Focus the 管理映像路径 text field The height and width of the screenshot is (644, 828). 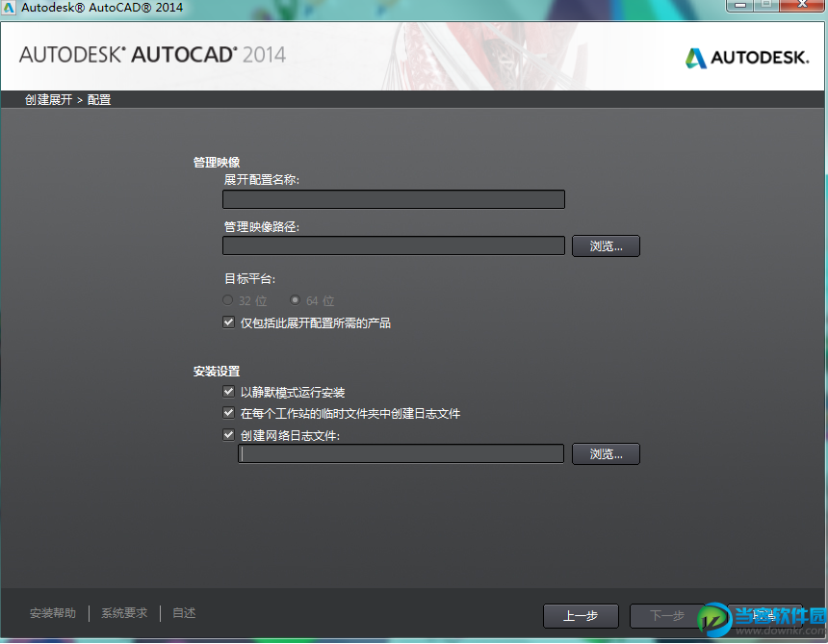click(394, 246)
